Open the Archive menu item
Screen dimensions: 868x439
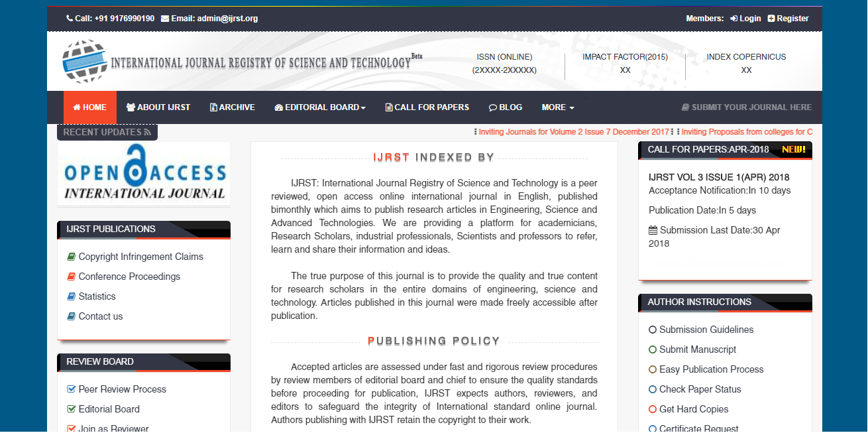pyautogui.click(x=233, y=107)
